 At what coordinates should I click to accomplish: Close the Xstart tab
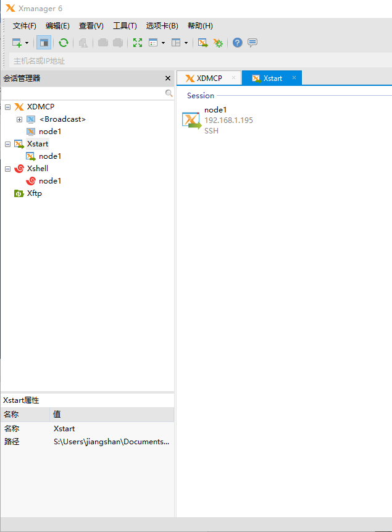(x=294, y=78)
